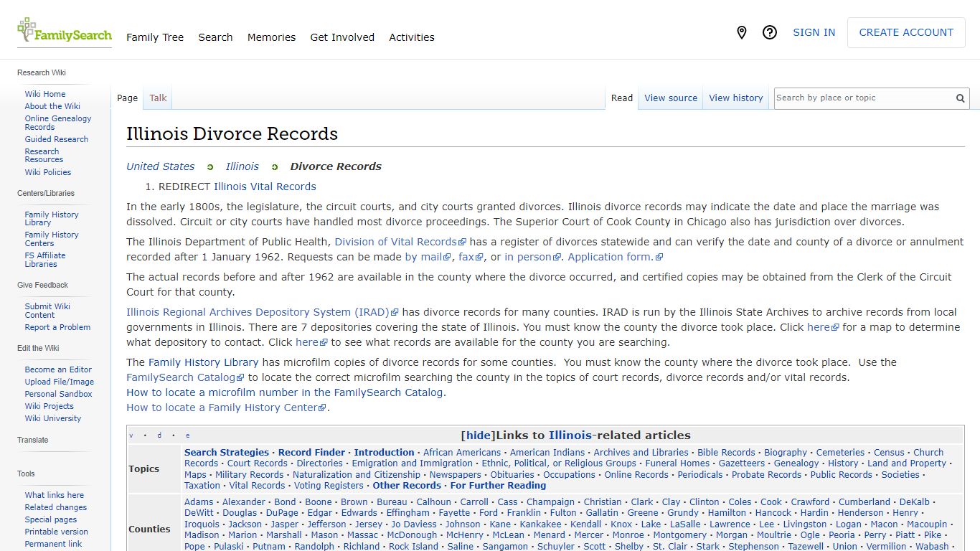Image resolution: width=980 pixels, height=551 pixels.
Task: Open Online Genealogy Records link
Action: click(58, 123)
